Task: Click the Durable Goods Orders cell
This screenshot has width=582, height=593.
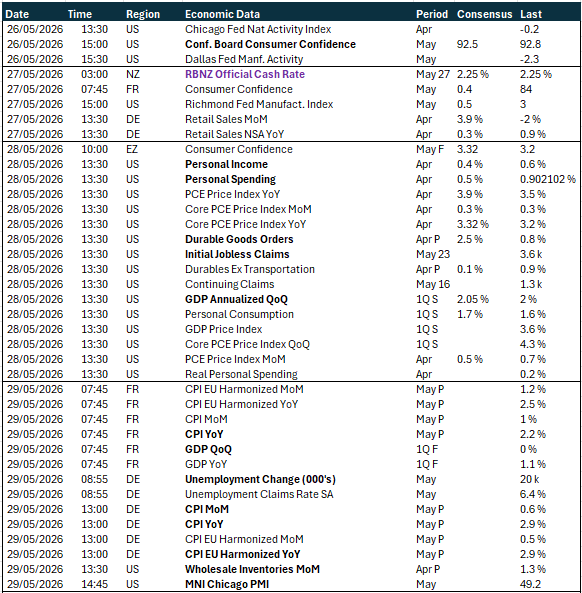Action: [x=239, y=239]
